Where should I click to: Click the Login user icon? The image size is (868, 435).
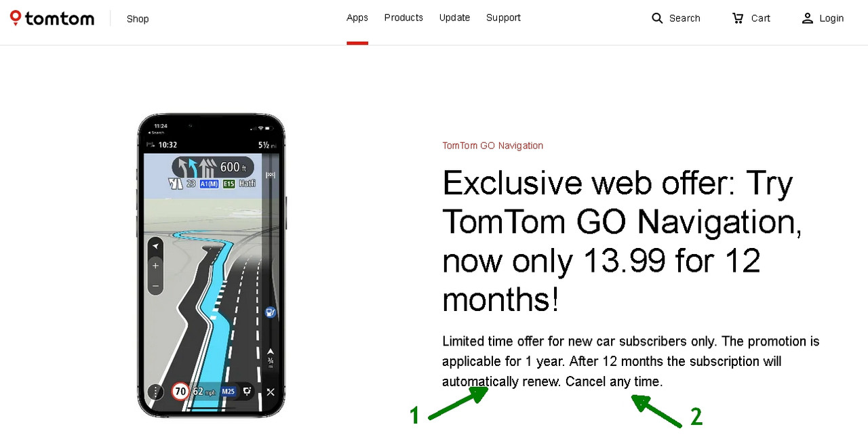point(807,18)
